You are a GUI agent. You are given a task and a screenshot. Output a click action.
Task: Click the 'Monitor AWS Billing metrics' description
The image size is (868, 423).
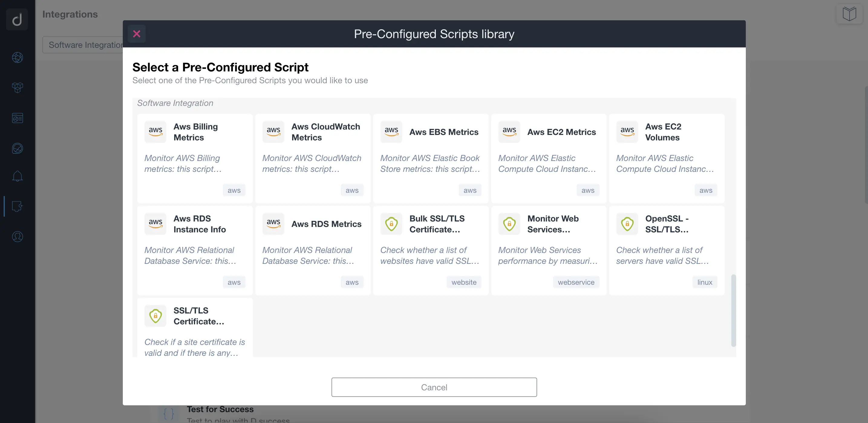pyautogui.click(x=183, y=163)
